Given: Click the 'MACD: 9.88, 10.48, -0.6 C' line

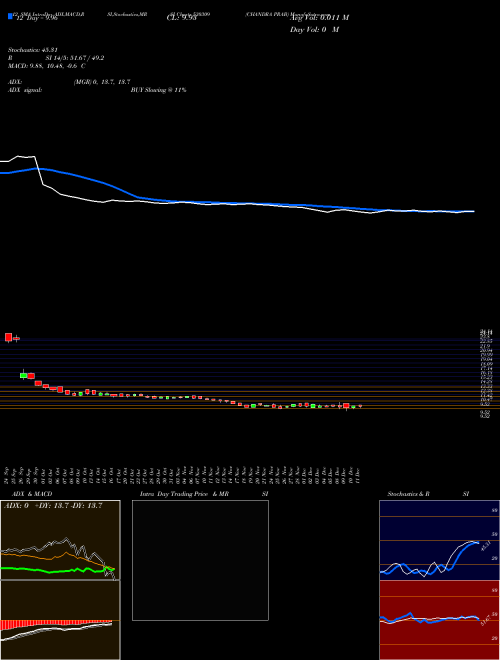Looking at the screenshot, I should click(x=47, y=66).
